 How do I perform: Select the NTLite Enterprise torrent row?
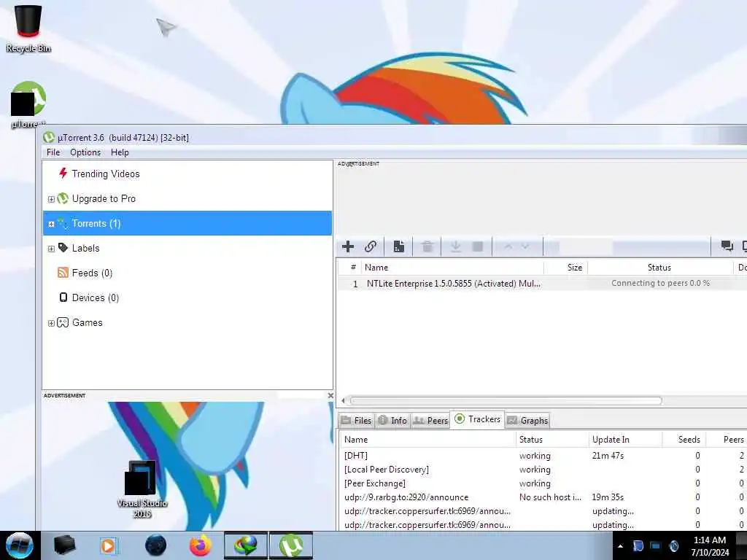click(542, 284)
